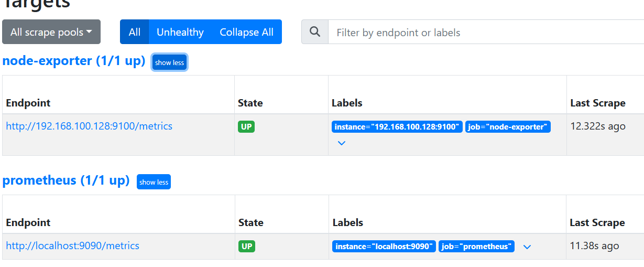Open http://192.168.100.128:9100/metrics endpoint link

[89, 126]
